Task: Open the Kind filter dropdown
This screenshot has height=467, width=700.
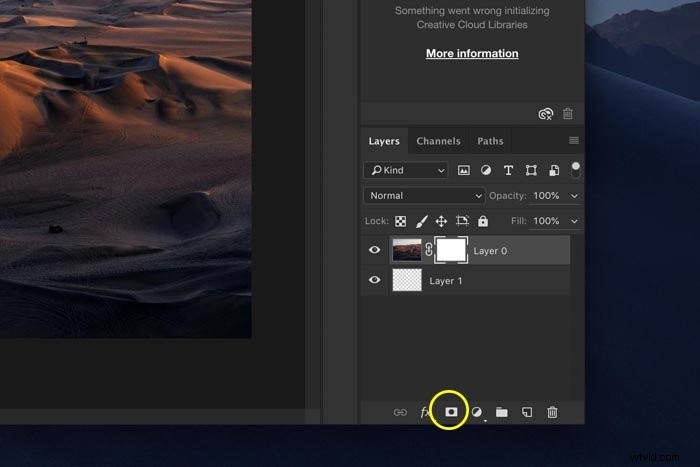Action: tap(406, 170)
